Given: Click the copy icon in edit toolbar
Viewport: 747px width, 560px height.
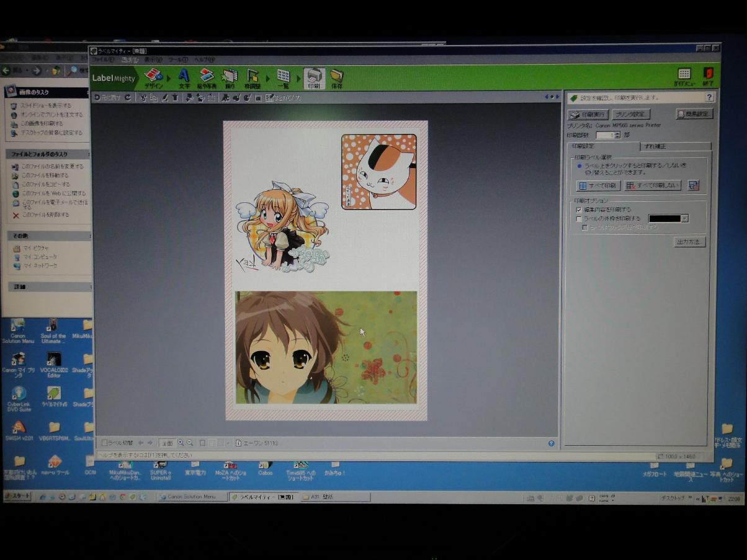Looking at the screenshot, I should (x=154, y=97).
